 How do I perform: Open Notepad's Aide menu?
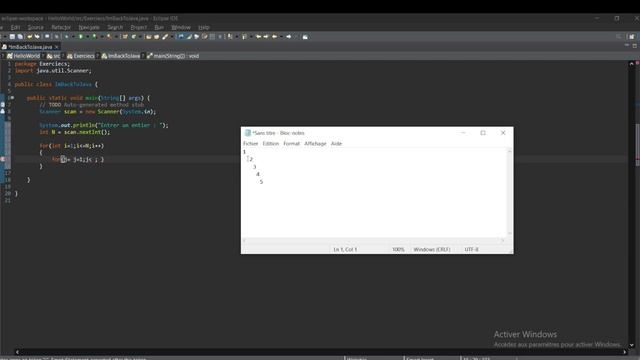(336, 144)
